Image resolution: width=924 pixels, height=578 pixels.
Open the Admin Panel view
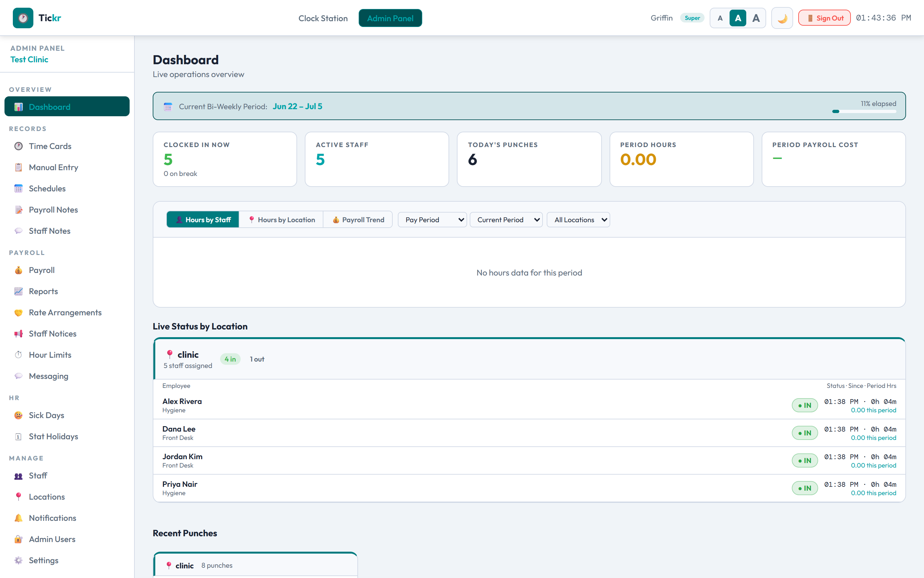[x=390, y=18]
